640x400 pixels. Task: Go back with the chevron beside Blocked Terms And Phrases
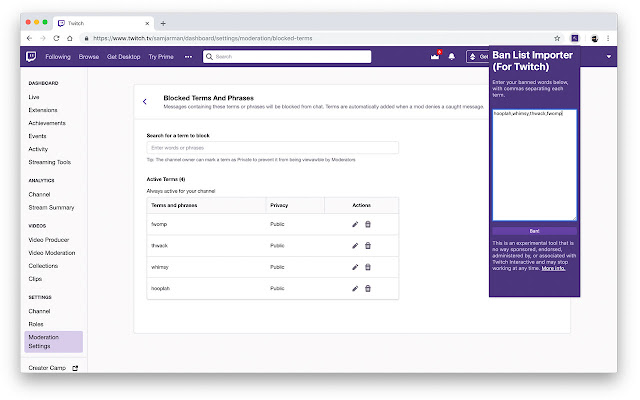pyautogui.click(x=145, y=102)
